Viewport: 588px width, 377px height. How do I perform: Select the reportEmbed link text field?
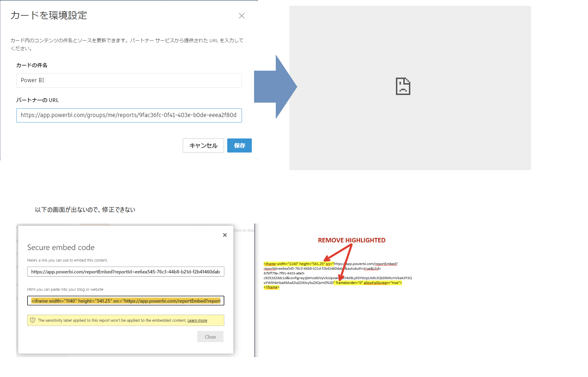click(126, 271)
